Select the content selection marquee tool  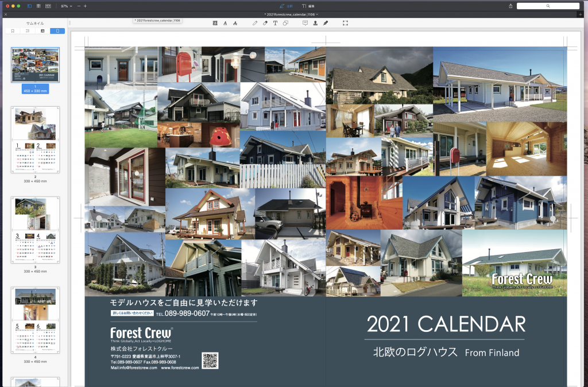point(345,23)
